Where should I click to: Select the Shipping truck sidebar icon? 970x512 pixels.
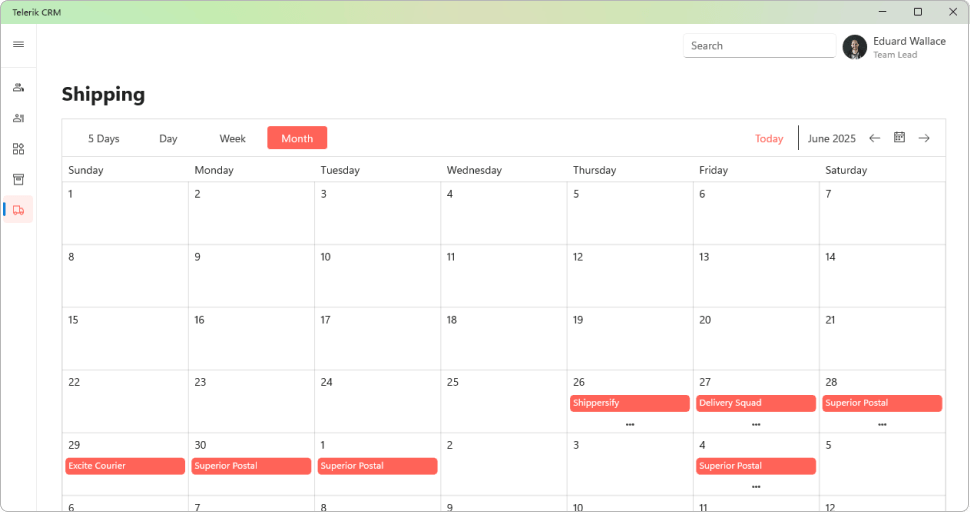[19, 210]
